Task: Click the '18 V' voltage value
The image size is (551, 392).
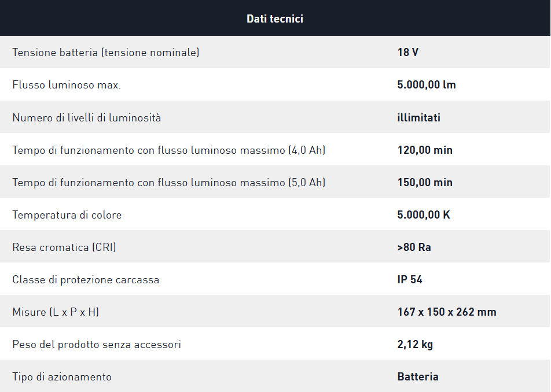Action: (407, 53)
